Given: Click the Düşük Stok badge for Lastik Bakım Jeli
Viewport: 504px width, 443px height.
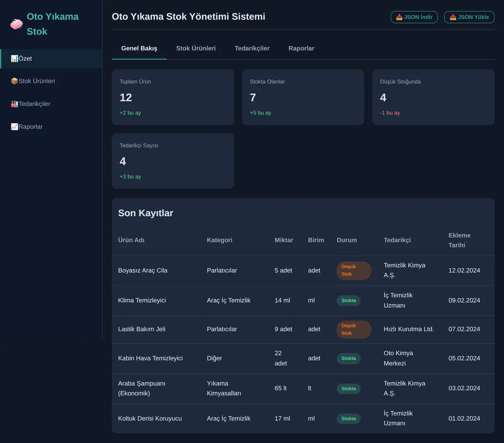Looking at the screenshot, I should 354,329.
